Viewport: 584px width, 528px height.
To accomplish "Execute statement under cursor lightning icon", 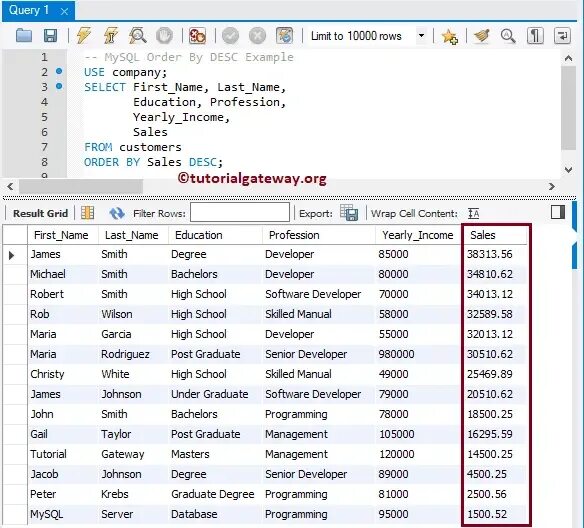I will coord(111,36).
